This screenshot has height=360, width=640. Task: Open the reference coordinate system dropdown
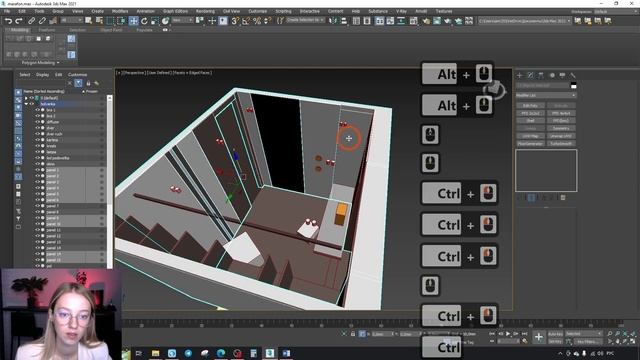[182, 20]
